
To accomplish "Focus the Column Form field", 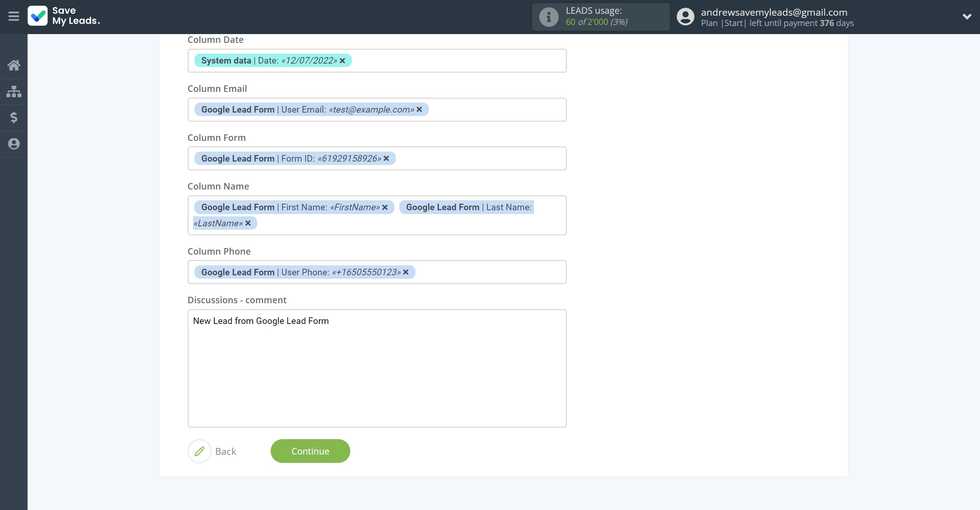I will [x=377, y=159].
